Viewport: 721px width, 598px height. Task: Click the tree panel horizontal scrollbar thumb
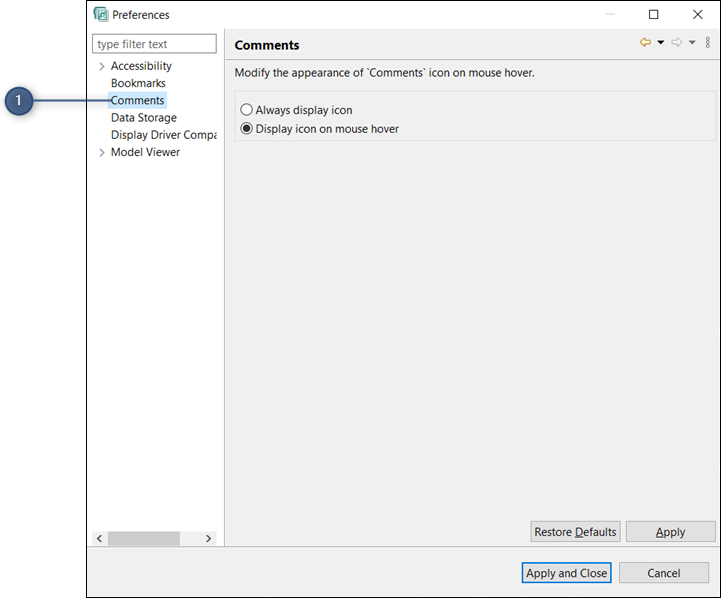tap(143, 538)
